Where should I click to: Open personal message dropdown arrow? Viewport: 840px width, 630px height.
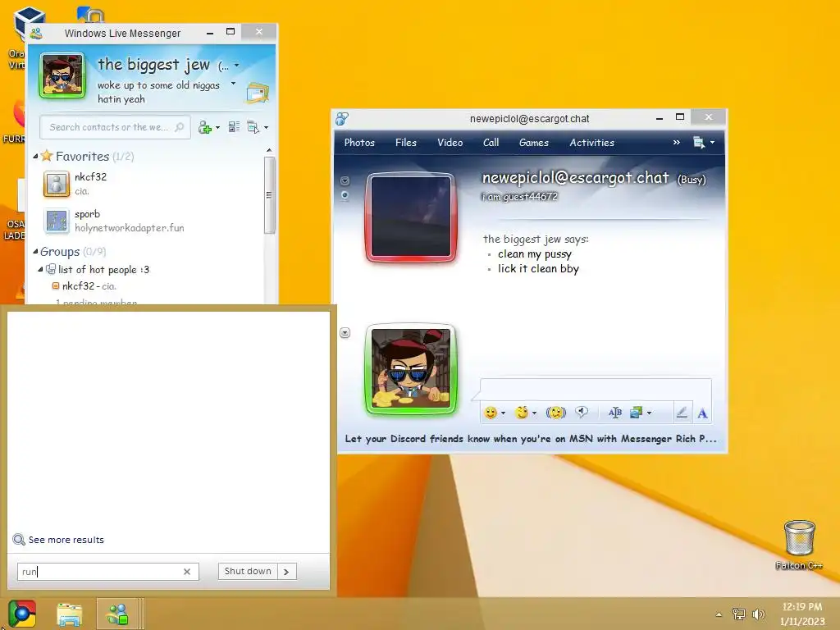[233, 83]
